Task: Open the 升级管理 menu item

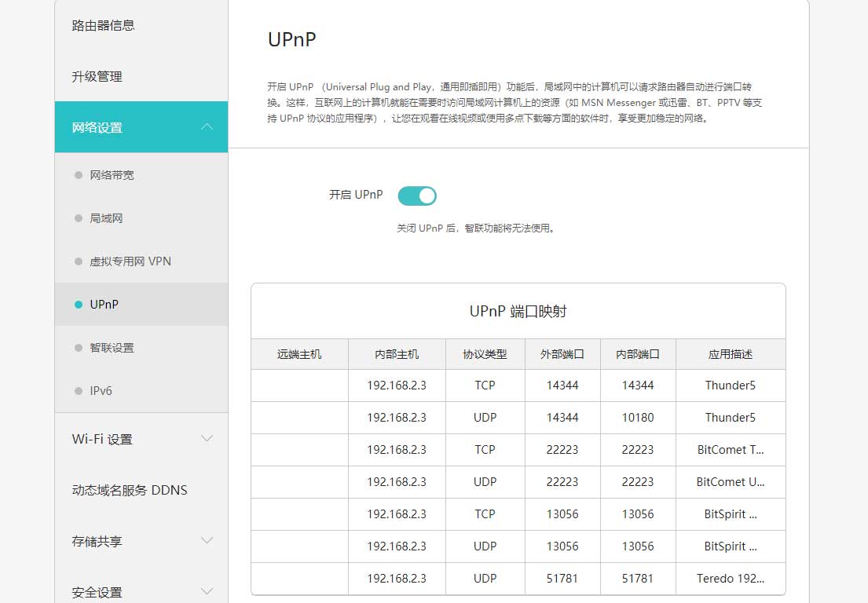Action: (x=97, y=76)
